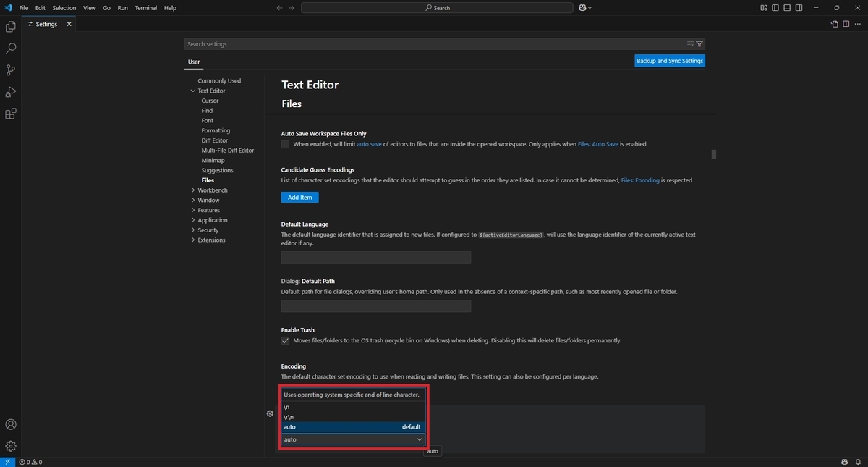Screen dimensions: 868x467
Task: Click in the Search settings field
Action: pos(434,44)
